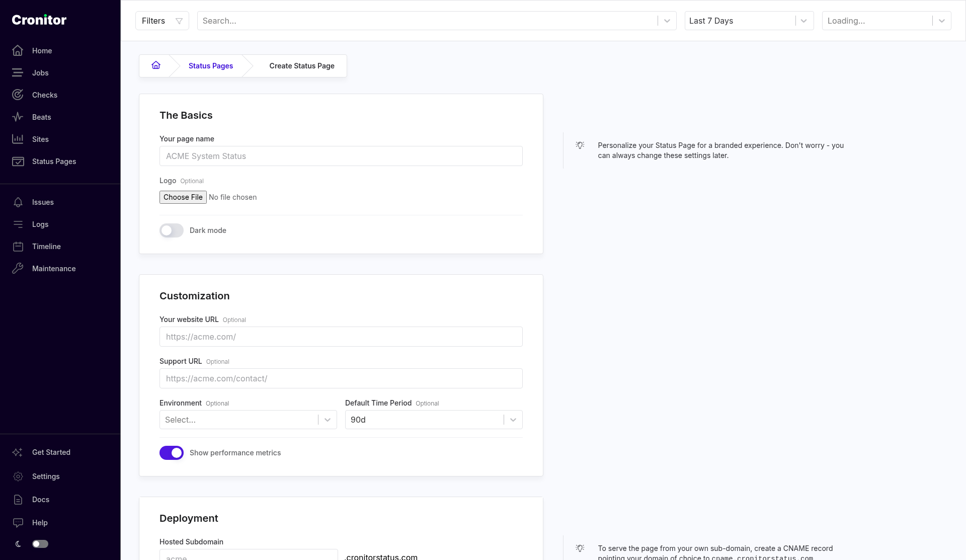Click the Timeline calendar icon
The height and width of the screenshot is (560, 966).
(x=18, y=247)
